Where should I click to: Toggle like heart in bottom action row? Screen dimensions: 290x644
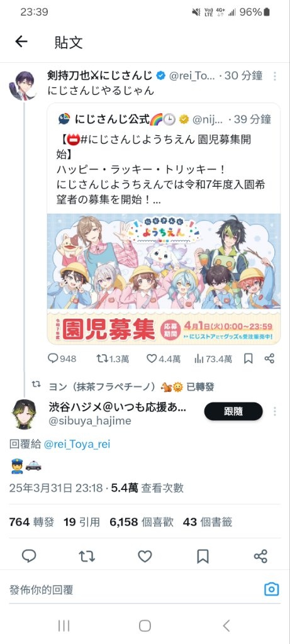click(145, 556)
